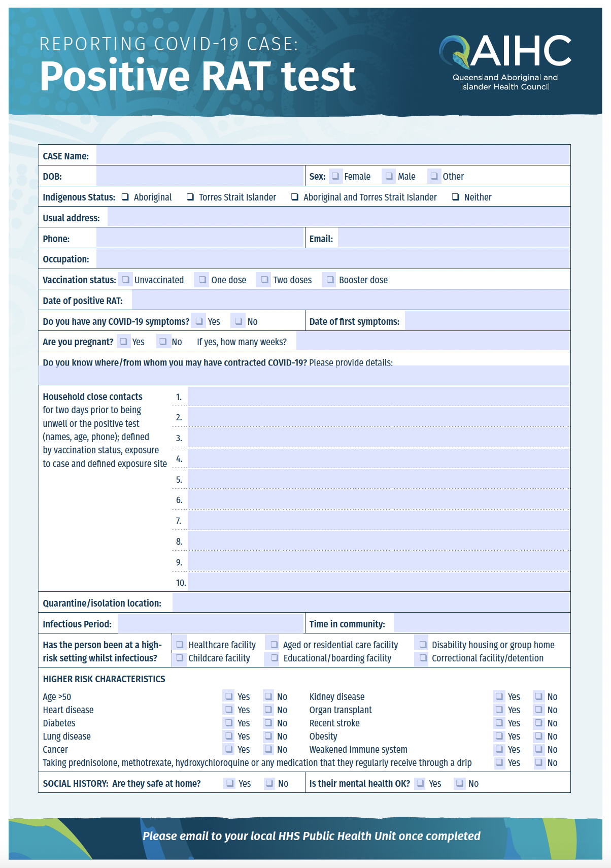The image size is (611, 868).
Task: Tick the Male sex checkbox
Action: pyautogui.click(x=389, y=176)
